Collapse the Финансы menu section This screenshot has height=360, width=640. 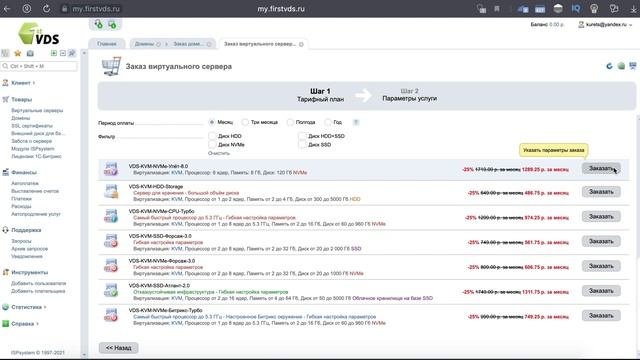click(24, 172)
